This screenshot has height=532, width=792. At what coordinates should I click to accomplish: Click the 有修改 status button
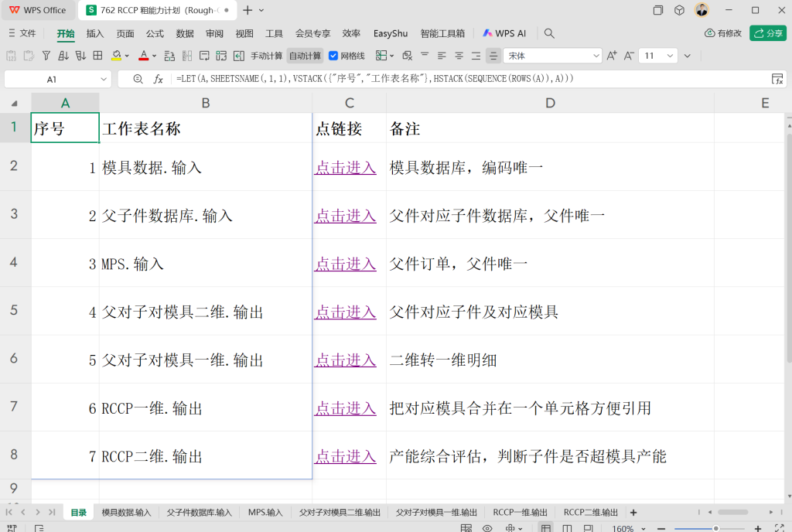click(723, 33)
